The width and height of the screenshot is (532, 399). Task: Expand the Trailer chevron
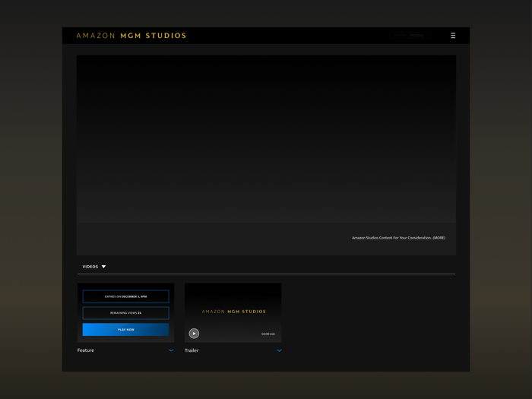tap(279, 350)
